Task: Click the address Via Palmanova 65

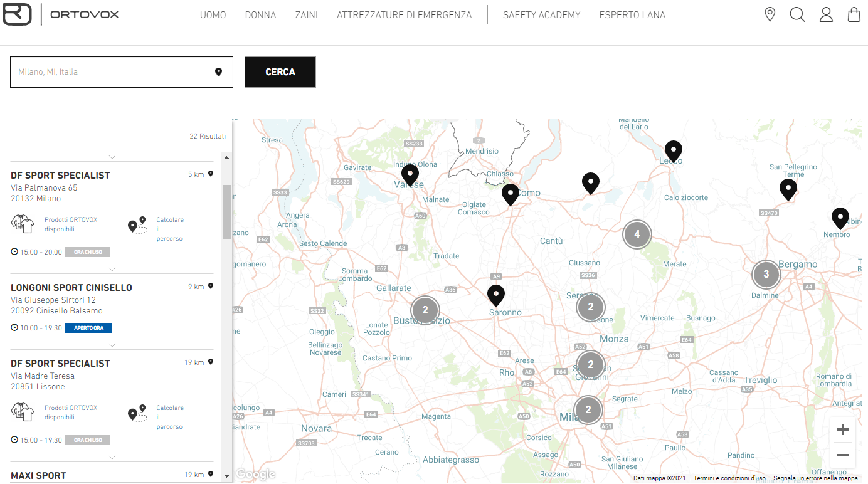Action: (44, 188)
